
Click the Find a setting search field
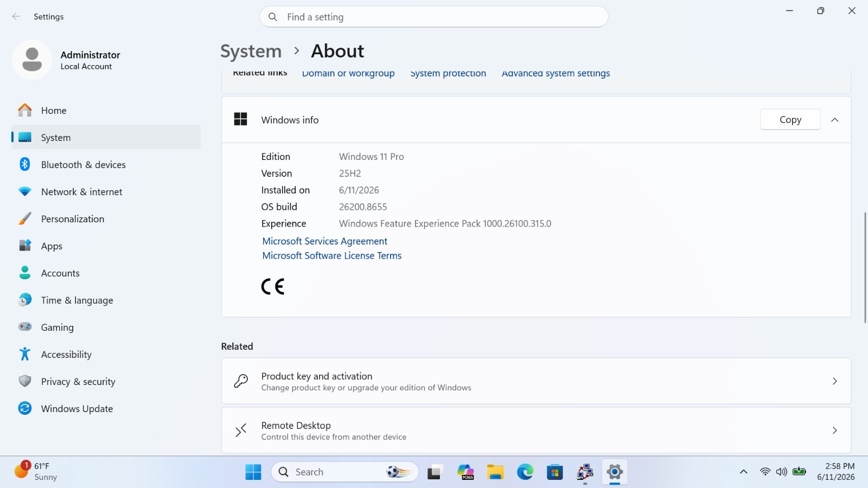click(434, 17)
